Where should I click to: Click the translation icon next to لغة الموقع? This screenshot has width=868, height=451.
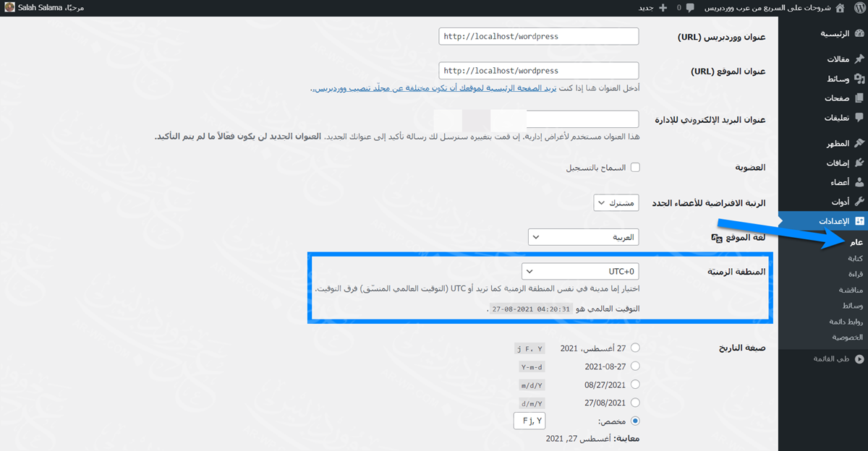(717, 238)
